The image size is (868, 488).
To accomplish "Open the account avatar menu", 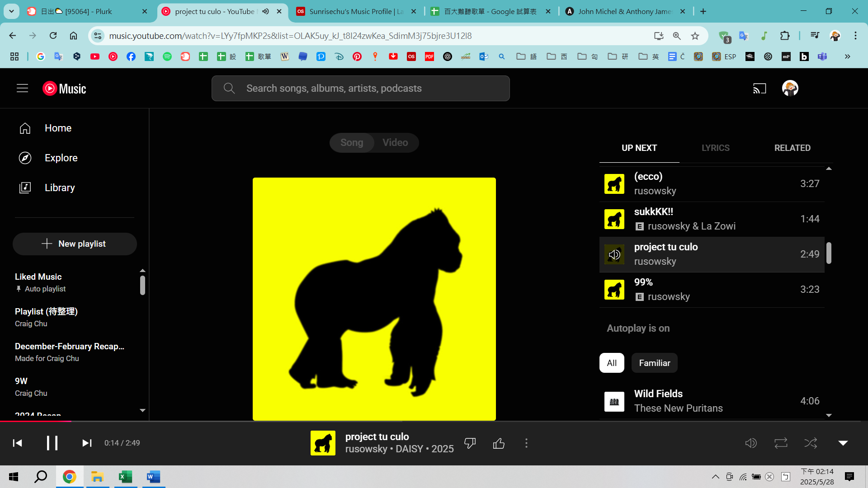I will tap(790, 88).
